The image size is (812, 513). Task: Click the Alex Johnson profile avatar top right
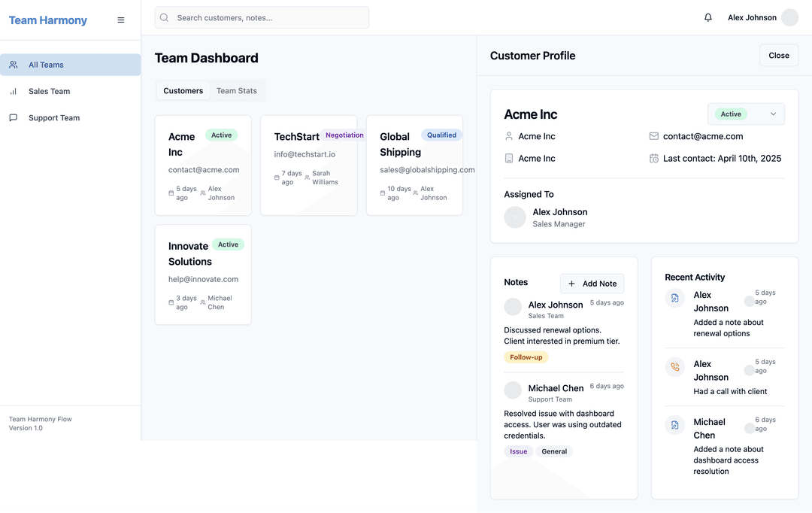point(789,17)
